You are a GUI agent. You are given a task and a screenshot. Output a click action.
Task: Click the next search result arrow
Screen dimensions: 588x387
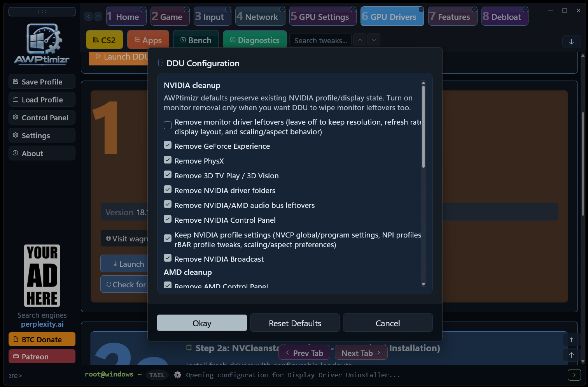click(x=374, y=40)
